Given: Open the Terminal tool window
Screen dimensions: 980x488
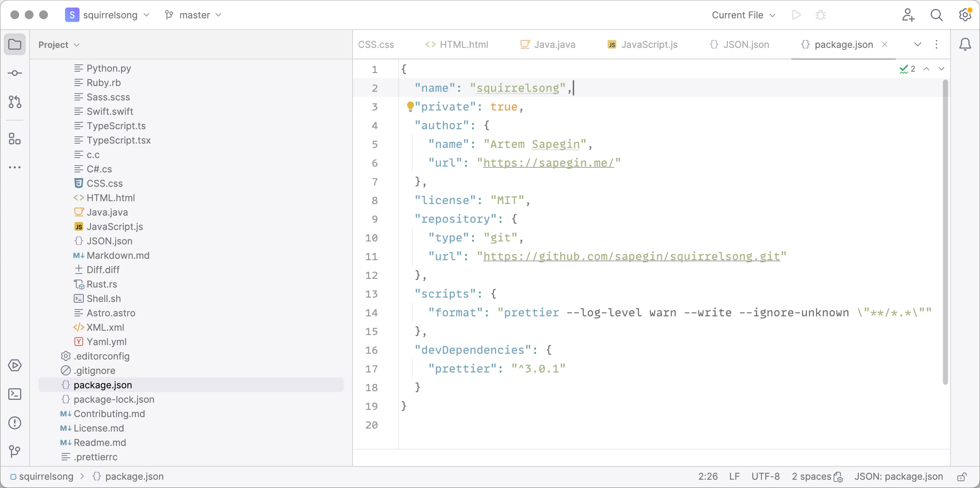Looking at the screenshot, I should click(15, 394).
